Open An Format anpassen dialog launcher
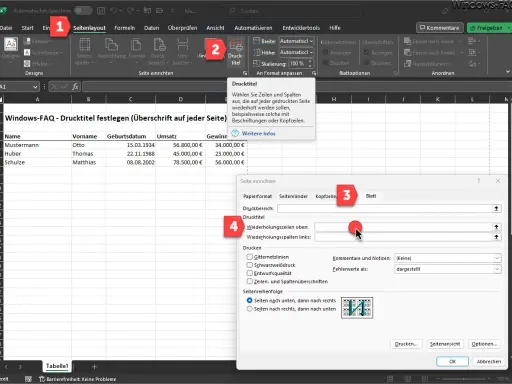The width and height of the screenshot is (512, 384). (314, 73)
